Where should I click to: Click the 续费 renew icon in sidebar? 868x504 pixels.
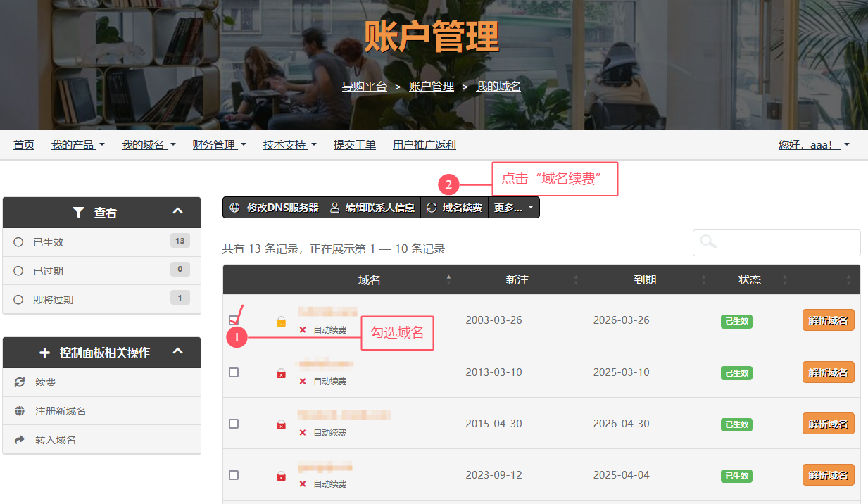click(x=20, y=382)
